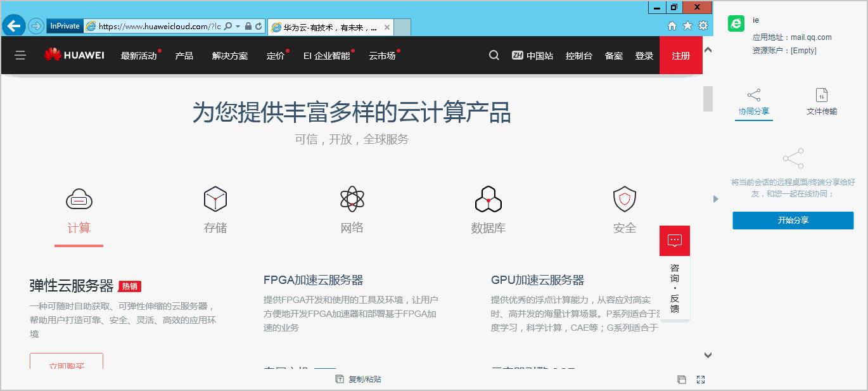Open the 备案 link

coord(614,56)
